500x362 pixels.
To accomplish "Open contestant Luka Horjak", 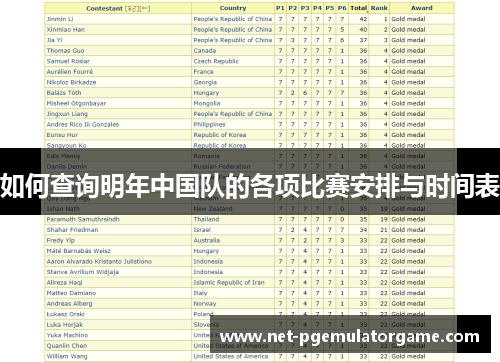I will (x=65, y=325).
